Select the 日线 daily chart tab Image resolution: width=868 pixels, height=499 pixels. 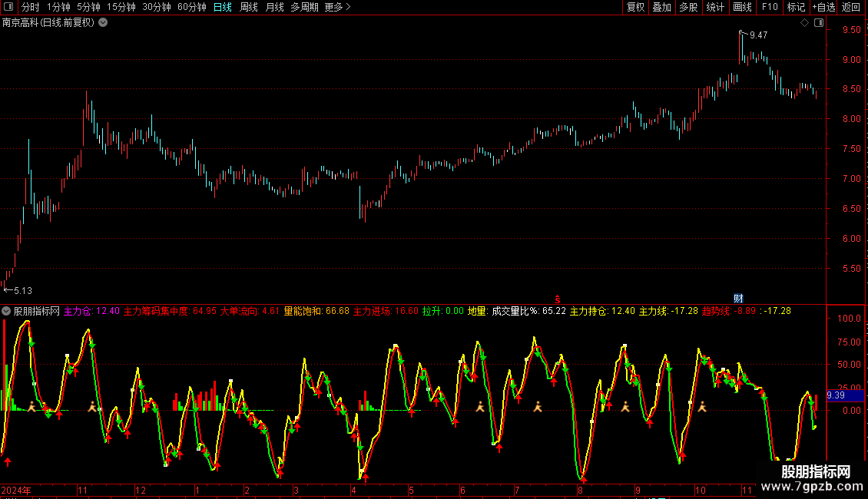click(223, 7)
